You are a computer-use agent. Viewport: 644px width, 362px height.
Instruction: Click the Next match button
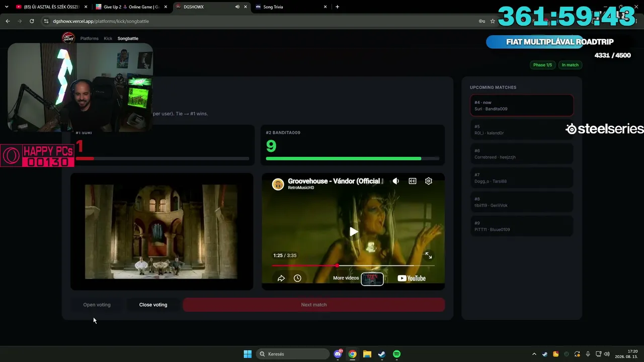pos(314,305)
